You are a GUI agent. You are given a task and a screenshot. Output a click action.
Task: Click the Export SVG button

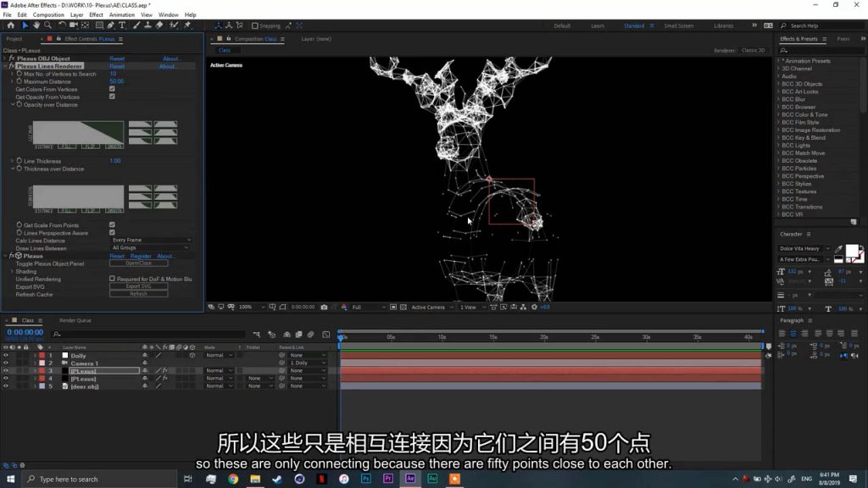(x=138, y=286)
